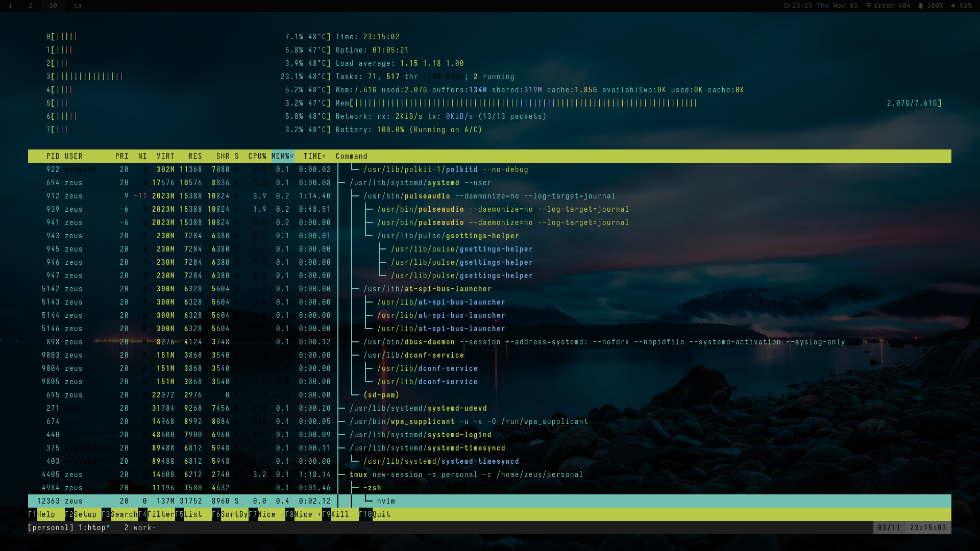Select the tmux new-session process row

tap(489, 474)
